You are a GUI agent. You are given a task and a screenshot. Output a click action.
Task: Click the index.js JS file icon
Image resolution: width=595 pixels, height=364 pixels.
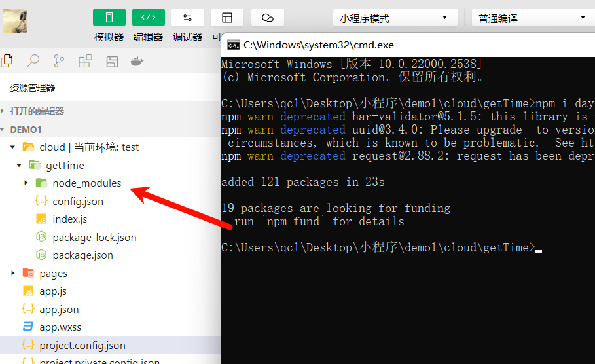pyautogui.click(x=41, y=219)
